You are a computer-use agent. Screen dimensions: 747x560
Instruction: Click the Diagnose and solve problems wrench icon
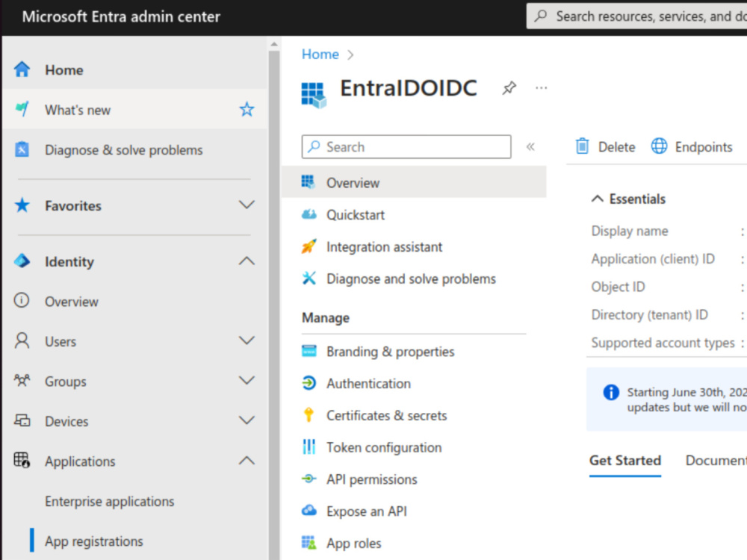click(x=309, y=278)
